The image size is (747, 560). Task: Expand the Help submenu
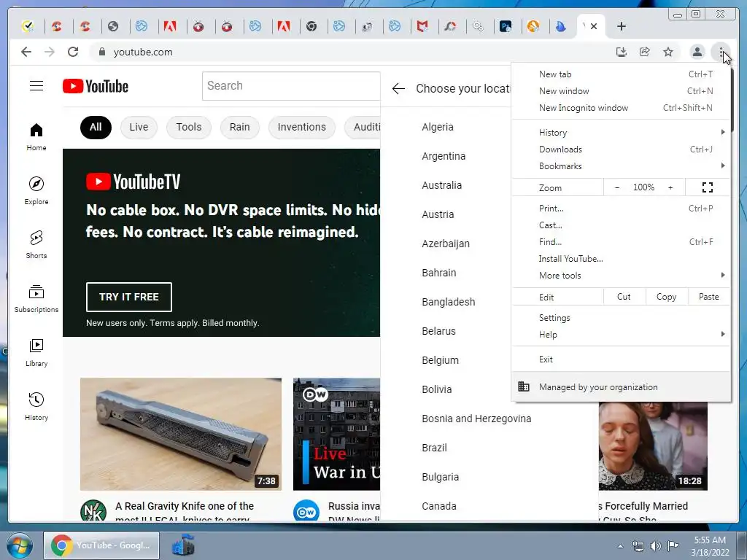(x=622, y=334)
